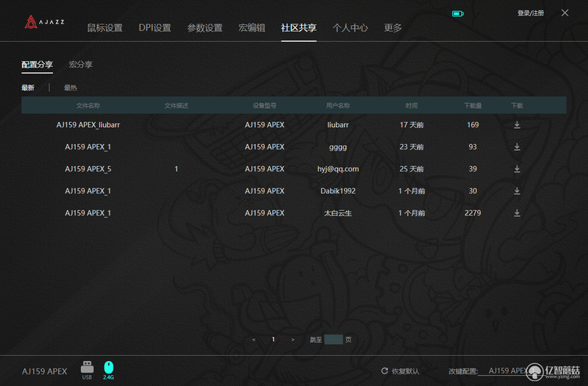Close the AJAZZ application window
The height and width of the screenshot is (386, 588).
pos(564,13)
